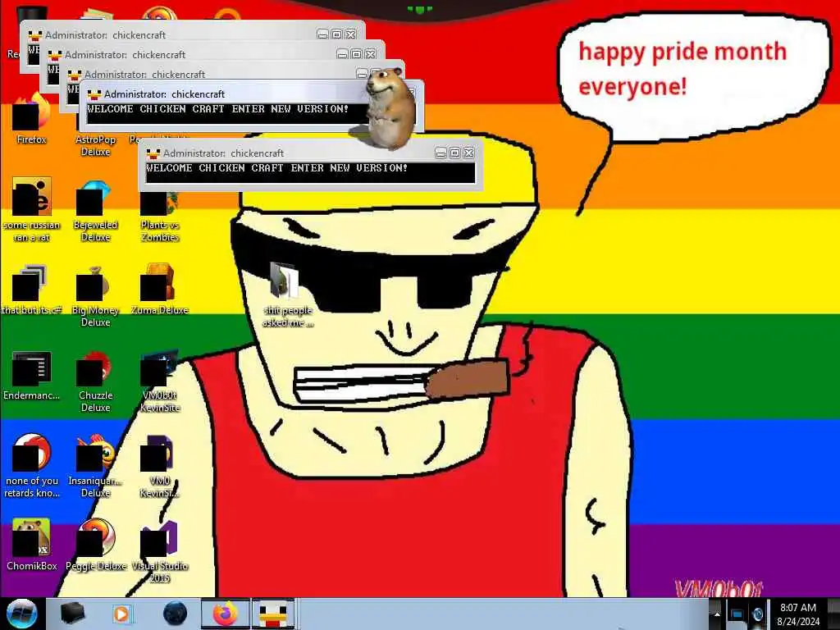Open the Chuzzle Deluxe shortcut
Viewport: 840px width, 630px height.
95,381
